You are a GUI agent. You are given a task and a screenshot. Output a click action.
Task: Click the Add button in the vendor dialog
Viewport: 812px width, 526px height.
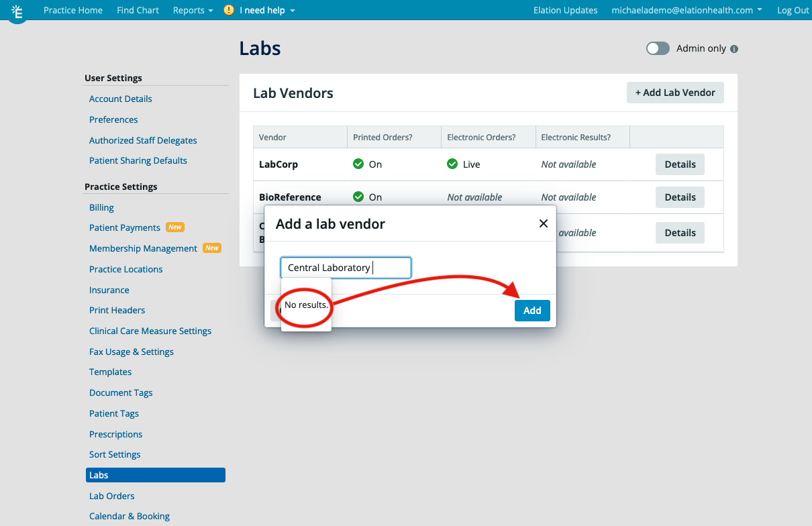point(532,310)
